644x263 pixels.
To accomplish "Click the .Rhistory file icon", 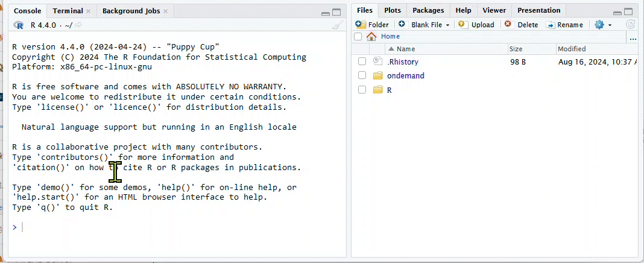I will (x=377, y=62).
